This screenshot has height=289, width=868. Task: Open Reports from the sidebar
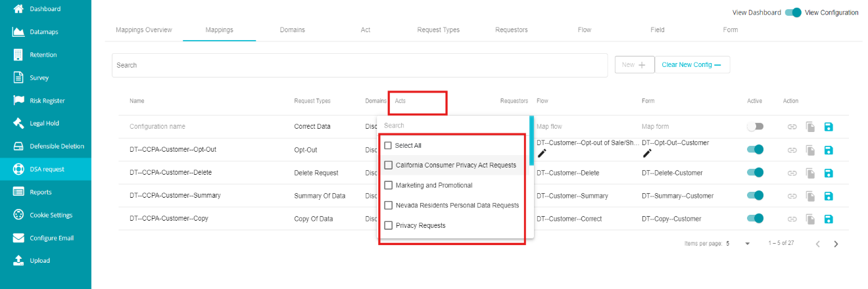45,192
